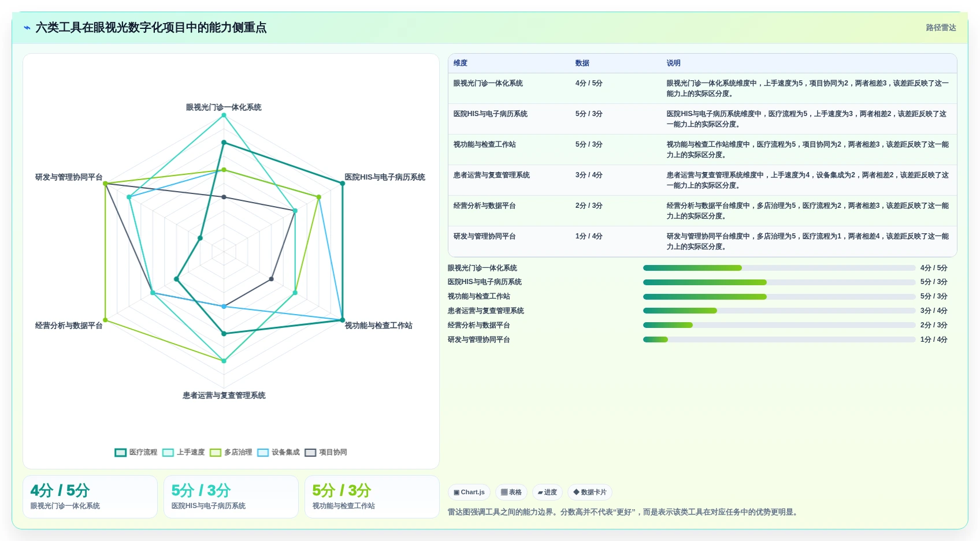This screenshot has width=980, height=541.
Task: Click the 3分 / 4分 value beside 患者运营 progress bar
Action: pyautogui.click(x=934, y=311)
